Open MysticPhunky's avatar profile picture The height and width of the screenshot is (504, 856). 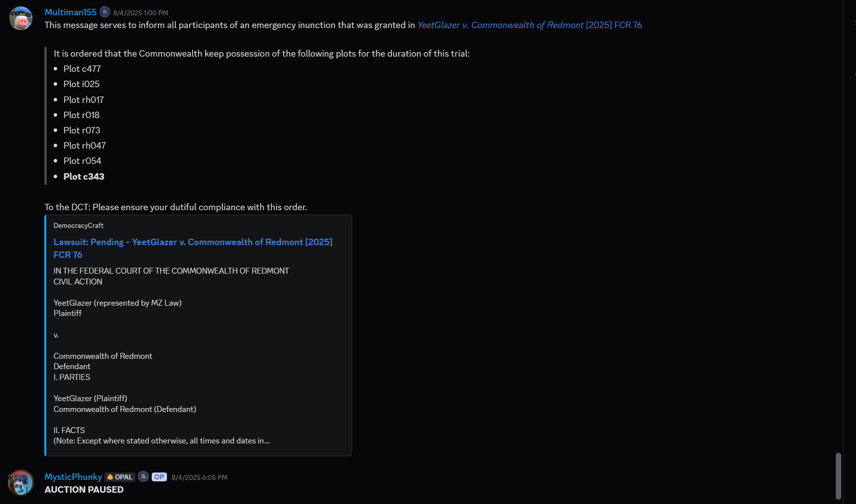21,482
